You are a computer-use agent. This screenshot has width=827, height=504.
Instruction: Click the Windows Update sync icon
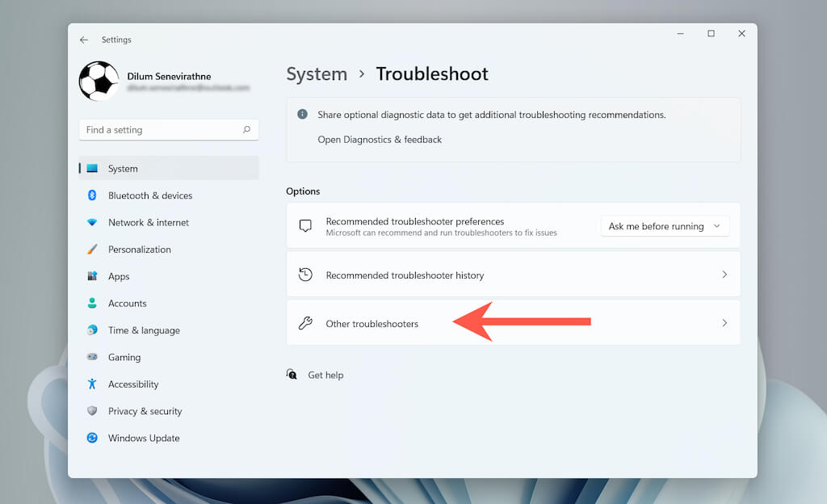tap(92, 439)
